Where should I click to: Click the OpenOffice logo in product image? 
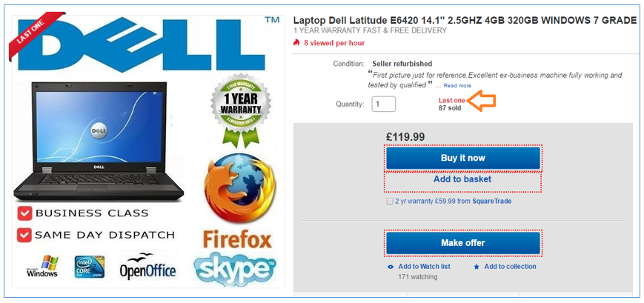pyautogui.click(x=149, y=267)
